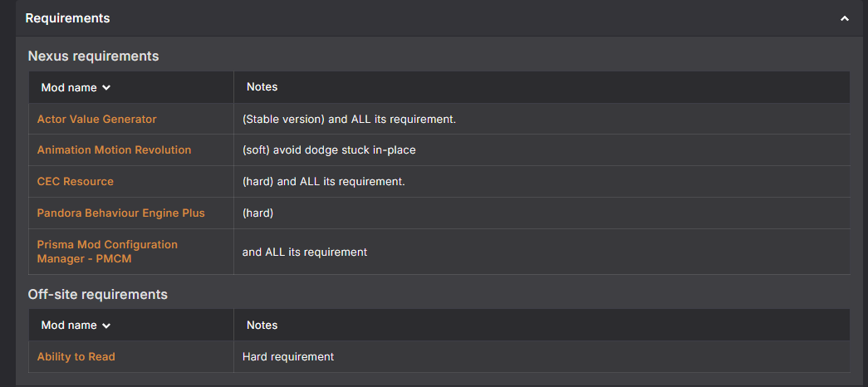Screen dimensions: 868x387
Task: Open the Animation Motion Revolution link
Action: 114,150
